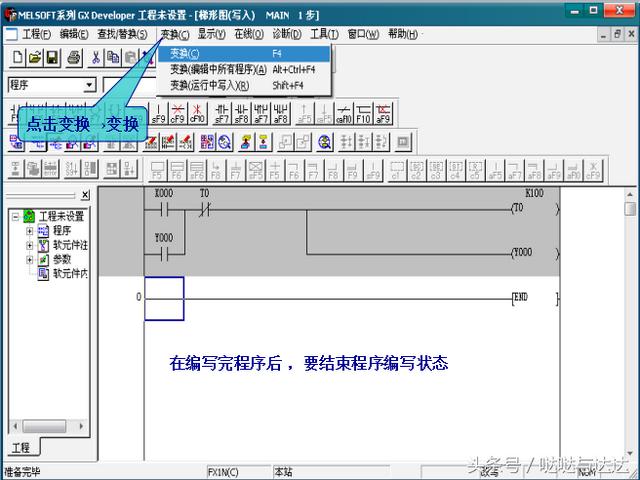Select the sF9 vertical line tool

point(158,113)
